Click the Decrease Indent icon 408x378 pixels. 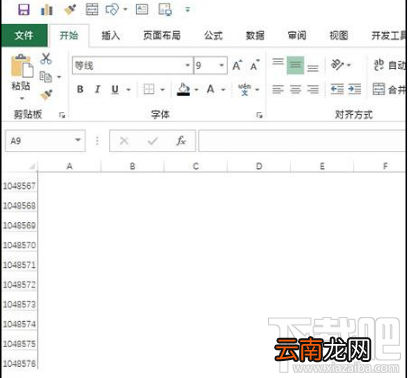337,89
